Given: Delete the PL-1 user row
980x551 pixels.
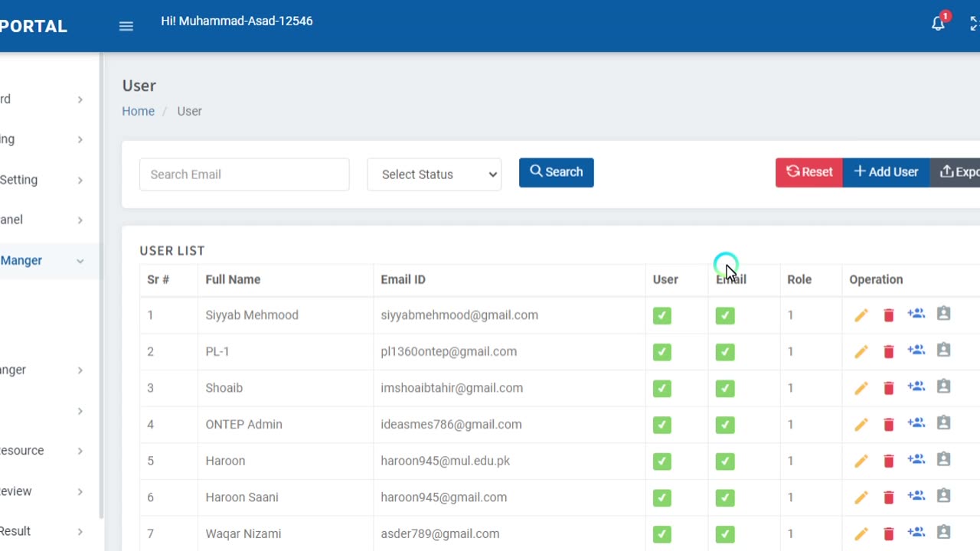Looking at the screenshot, I should tap(889, 352).
